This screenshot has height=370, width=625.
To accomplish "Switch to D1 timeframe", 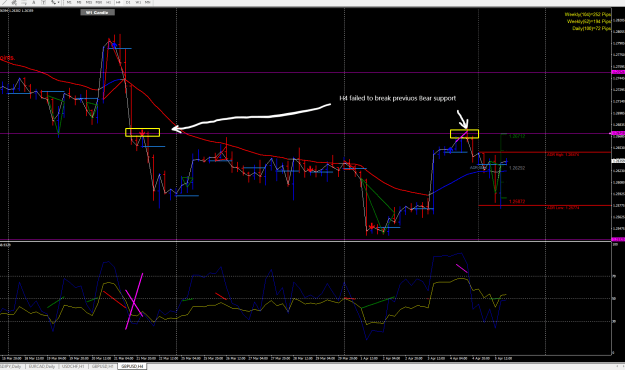I will coord(128,2).
